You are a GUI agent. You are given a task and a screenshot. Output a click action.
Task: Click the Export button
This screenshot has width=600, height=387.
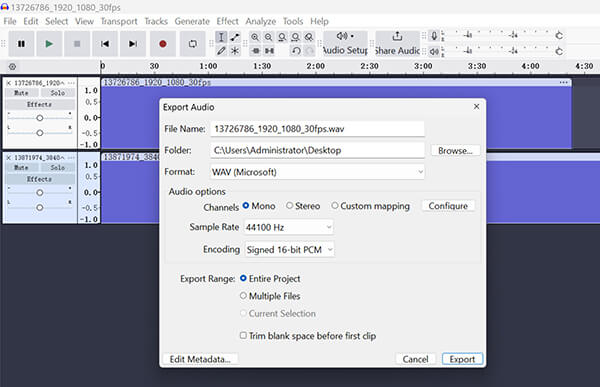pos(462,359)
